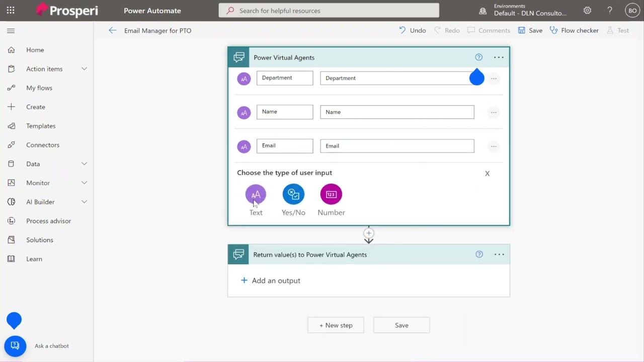The image size is (644, 362).
Task: Click the bottom Save button
Action: tap(401, 325)
